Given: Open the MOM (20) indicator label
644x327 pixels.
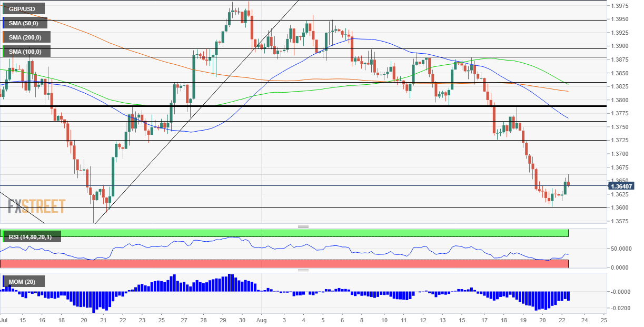Looking at the screenshot, I should [23, 282].
